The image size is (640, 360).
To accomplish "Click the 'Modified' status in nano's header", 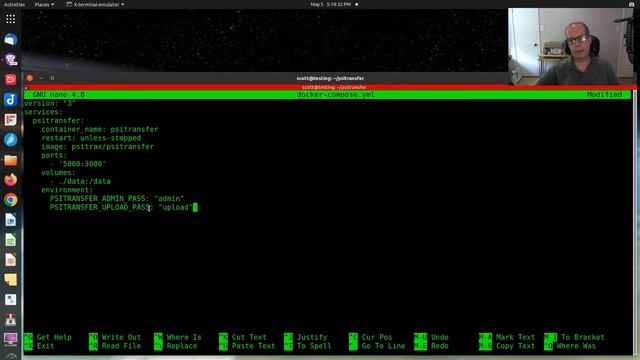I will (604, 95).
